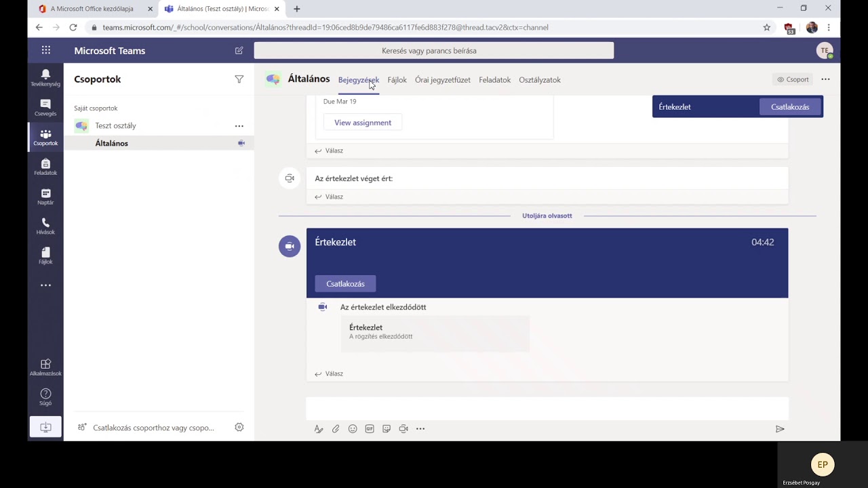Open more messaging extensions ellipsis

coord(420,428)
